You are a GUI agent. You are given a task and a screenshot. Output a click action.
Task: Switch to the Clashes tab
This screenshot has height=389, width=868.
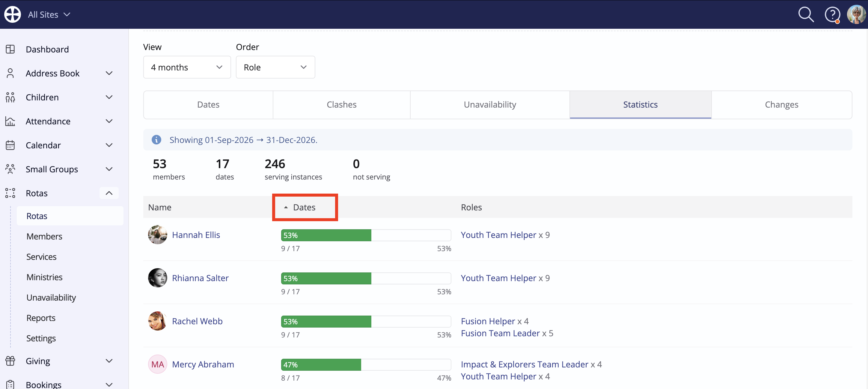coord(341,105)
